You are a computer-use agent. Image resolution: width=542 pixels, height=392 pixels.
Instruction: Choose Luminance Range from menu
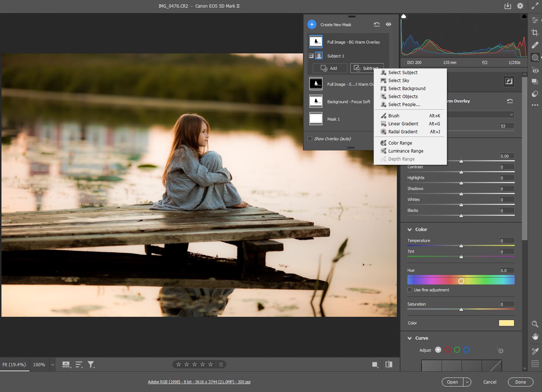[x=406, y=151]
